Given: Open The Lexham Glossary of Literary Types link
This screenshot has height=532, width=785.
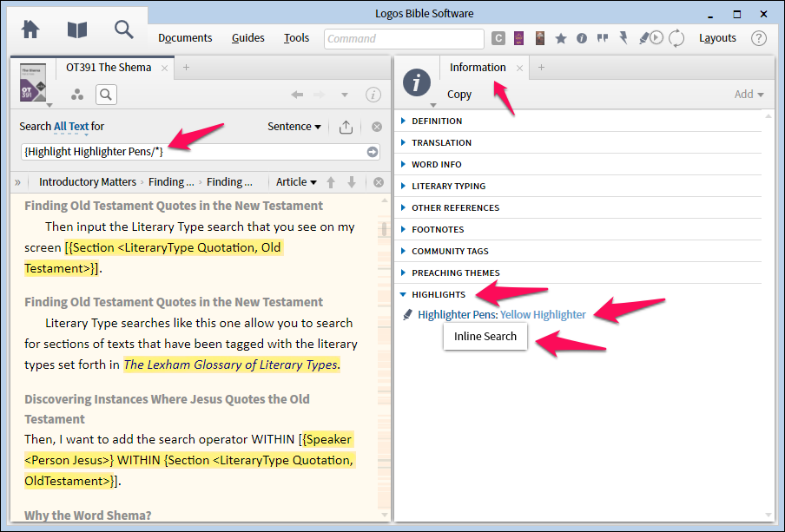Looking at the screenshot, I should pyautogui.click(x=231, y=365).
